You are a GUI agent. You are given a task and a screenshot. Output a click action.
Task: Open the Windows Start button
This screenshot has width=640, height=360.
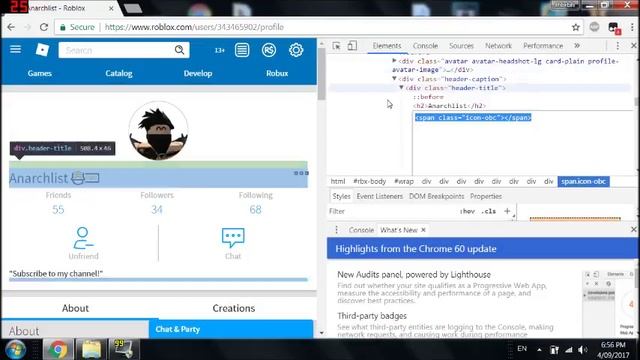(16, 349)
